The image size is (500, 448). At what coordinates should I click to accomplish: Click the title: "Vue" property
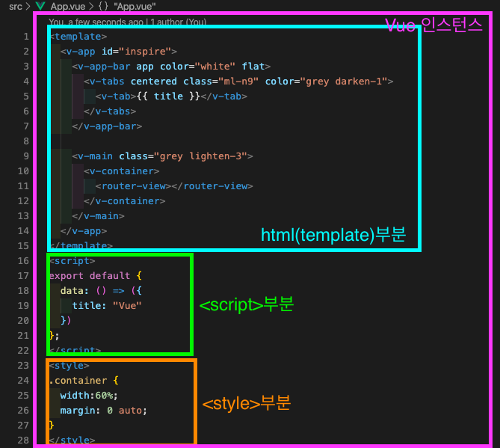(x=107, y=306)
